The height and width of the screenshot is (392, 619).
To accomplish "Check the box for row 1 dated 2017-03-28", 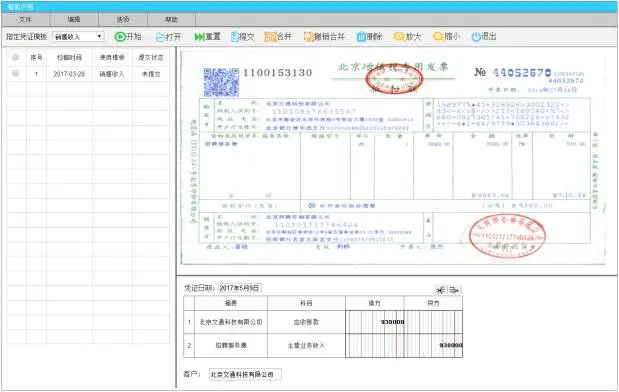I will [16, 73].
